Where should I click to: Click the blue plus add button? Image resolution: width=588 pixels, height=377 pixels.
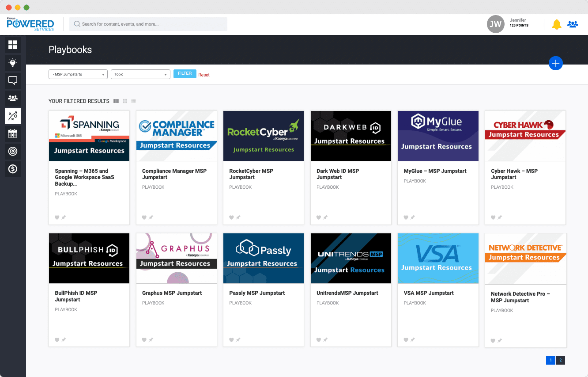pos(556,63)
